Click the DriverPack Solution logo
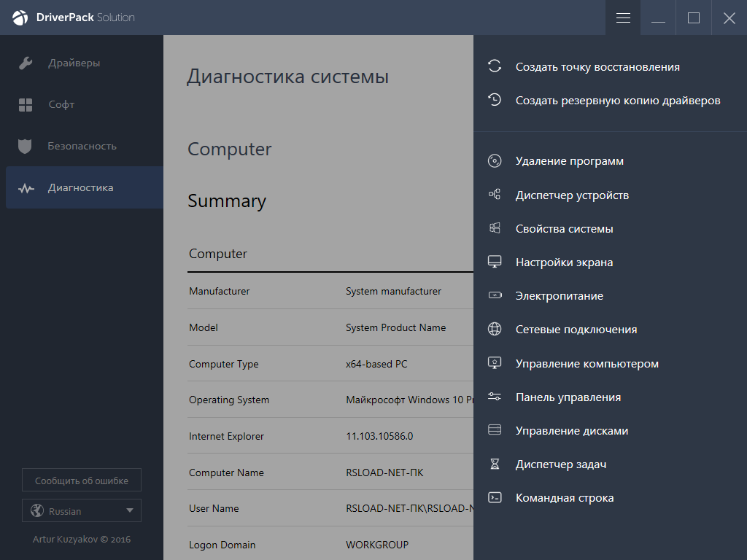 (20, 17)
